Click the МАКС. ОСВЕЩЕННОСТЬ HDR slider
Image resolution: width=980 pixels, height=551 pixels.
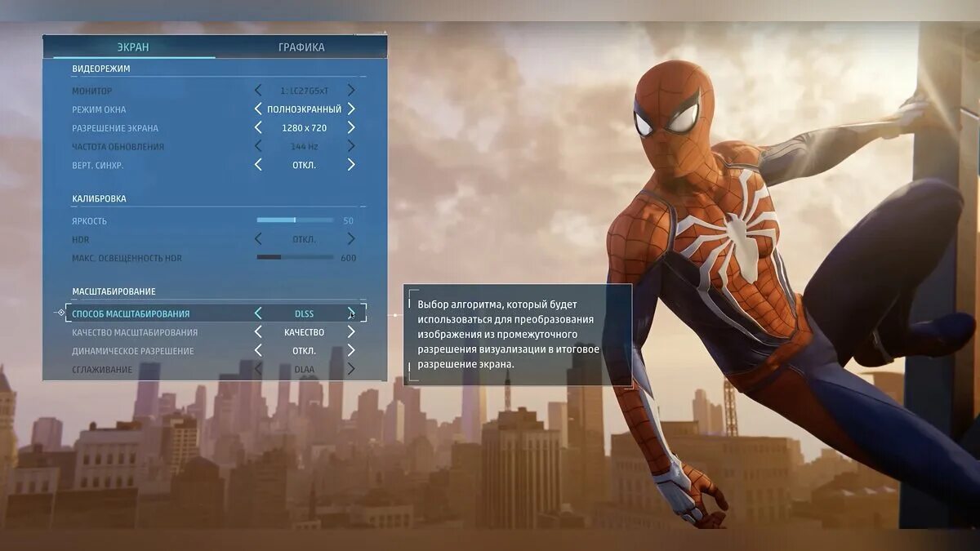click(295, 257)
